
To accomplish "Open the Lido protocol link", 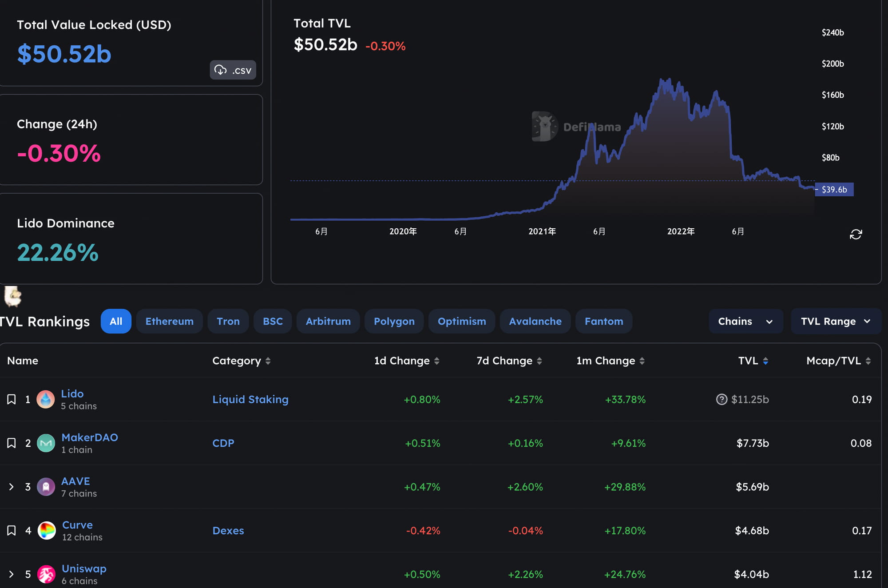I will tap(72, 393).
